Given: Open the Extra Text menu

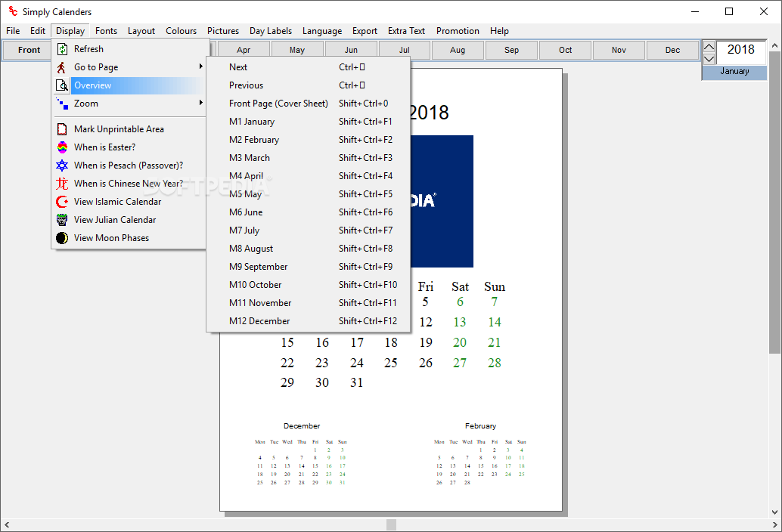Looking at the screenshot, I should (406, 31).
